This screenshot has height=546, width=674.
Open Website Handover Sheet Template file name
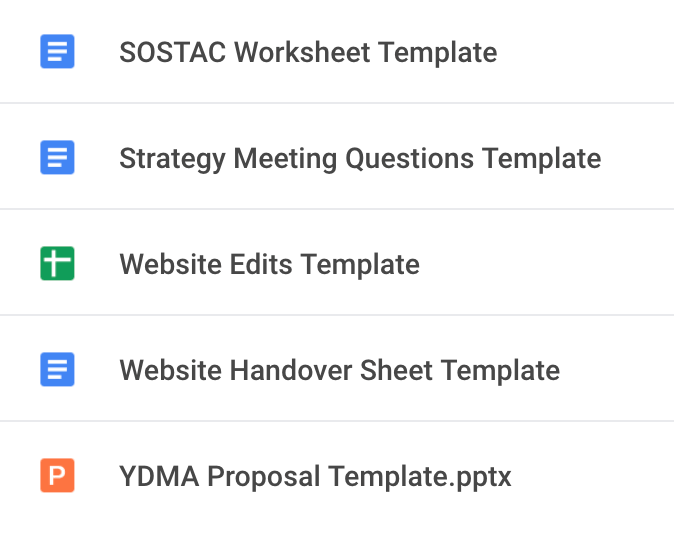pos(340,371)
